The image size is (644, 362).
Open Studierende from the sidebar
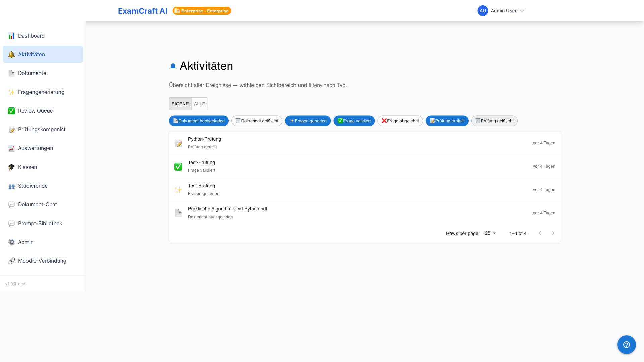tap(43, 186)
